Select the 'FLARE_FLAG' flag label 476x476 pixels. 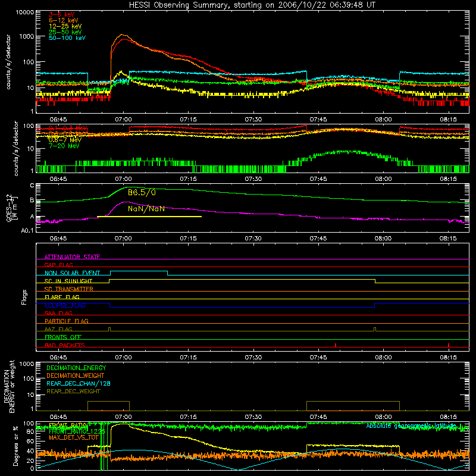point(62,297)
